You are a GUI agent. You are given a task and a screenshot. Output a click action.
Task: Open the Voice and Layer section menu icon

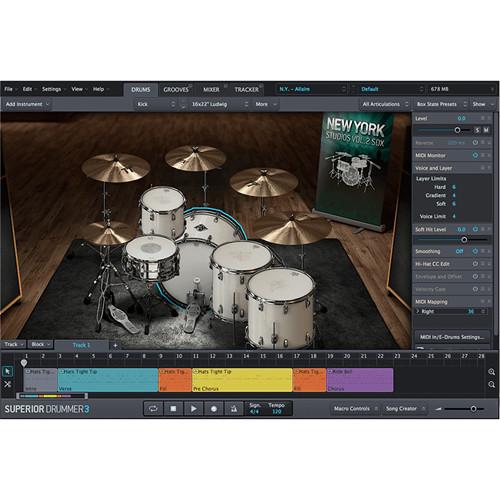click(x=482, y=168)
